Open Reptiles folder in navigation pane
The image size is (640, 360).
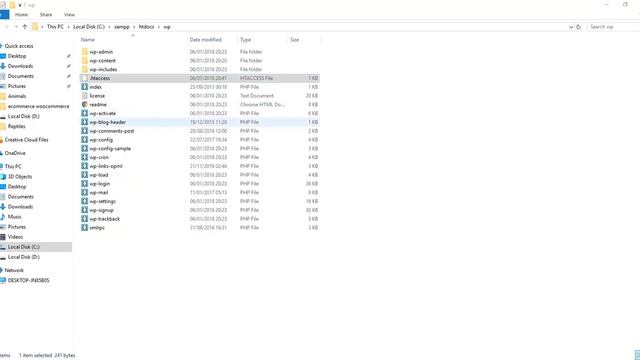click(x=17, y=127)
